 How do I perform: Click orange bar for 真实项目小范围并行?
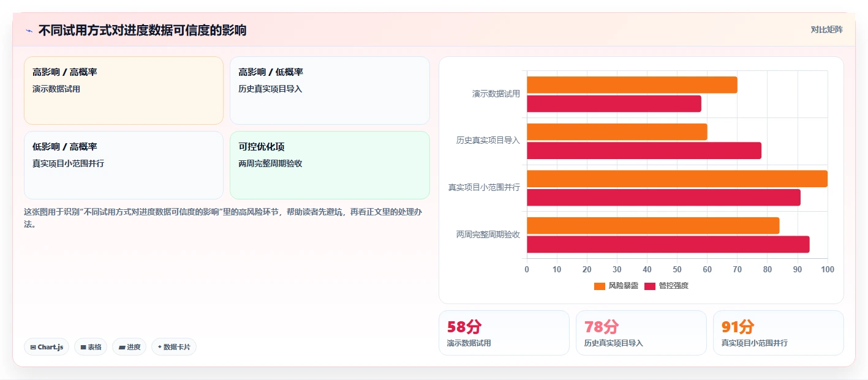coord(677,179)
